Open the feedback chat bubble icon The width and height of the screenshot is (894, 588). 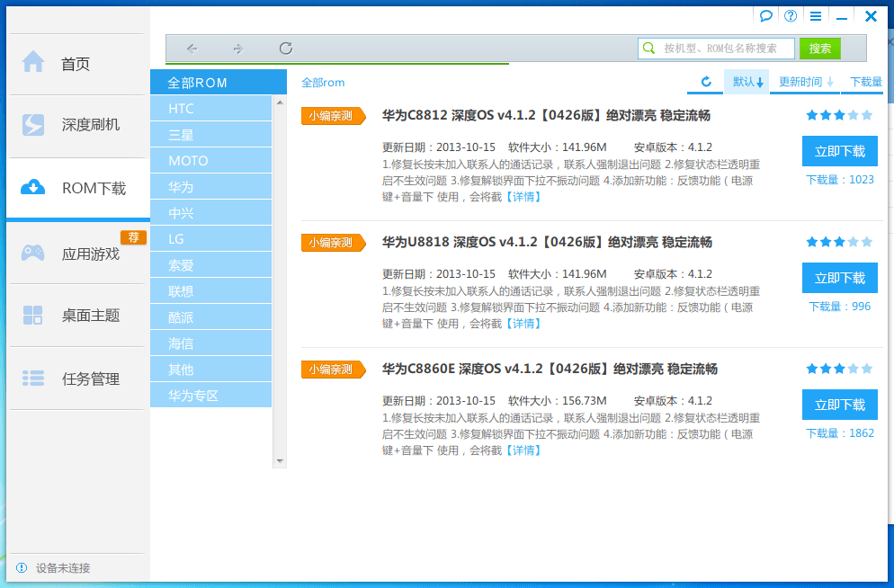click(765, 16)
